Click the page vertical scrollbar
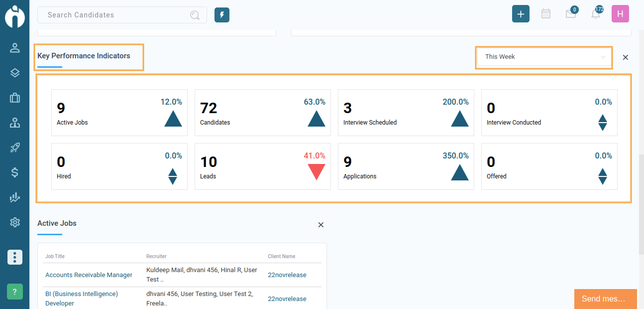The height and width of the screenshot is (309, 644). 641,204
